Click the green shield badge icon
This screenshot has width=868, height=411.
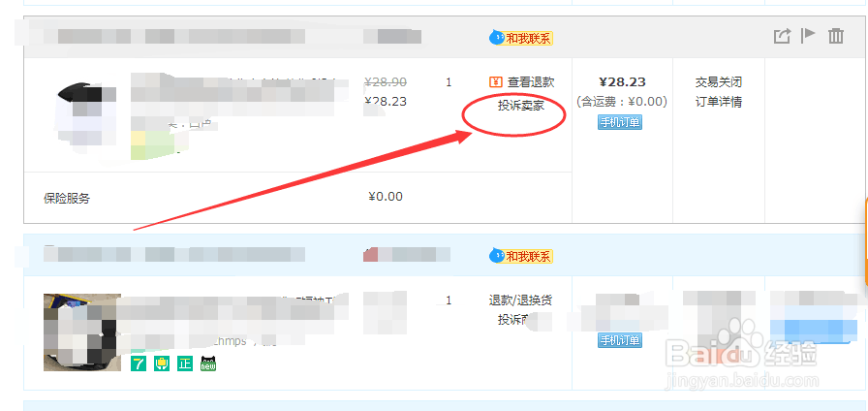tap(162, 364)
